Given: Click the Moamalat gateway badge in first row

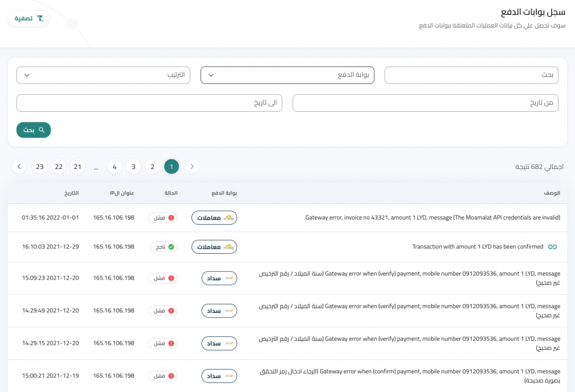Looking at the screenshot, I should [214, 217].
